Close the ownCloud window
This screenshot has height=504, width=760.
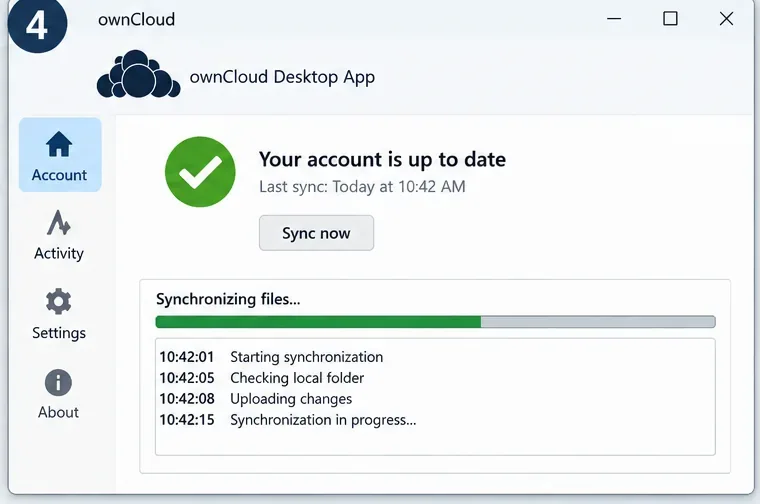pyautogui.click(x=726, y=19)
